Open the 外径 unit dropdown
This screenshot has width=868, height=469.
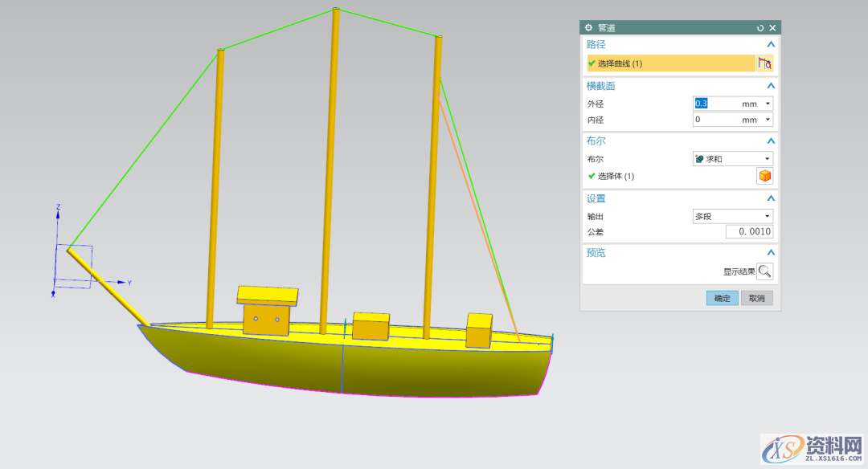tap(768, 104)
